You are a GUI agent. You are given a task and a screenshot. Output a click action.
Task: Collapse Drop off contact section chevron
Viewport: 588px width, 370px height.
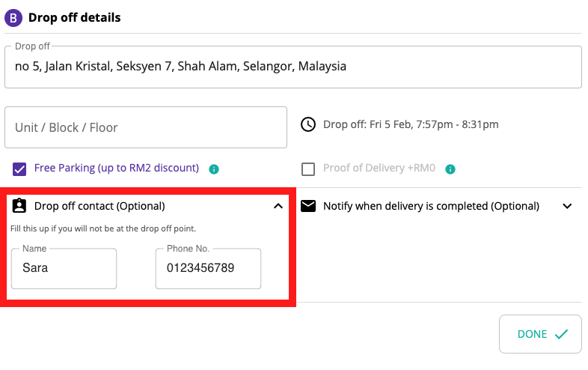(278, 206)
